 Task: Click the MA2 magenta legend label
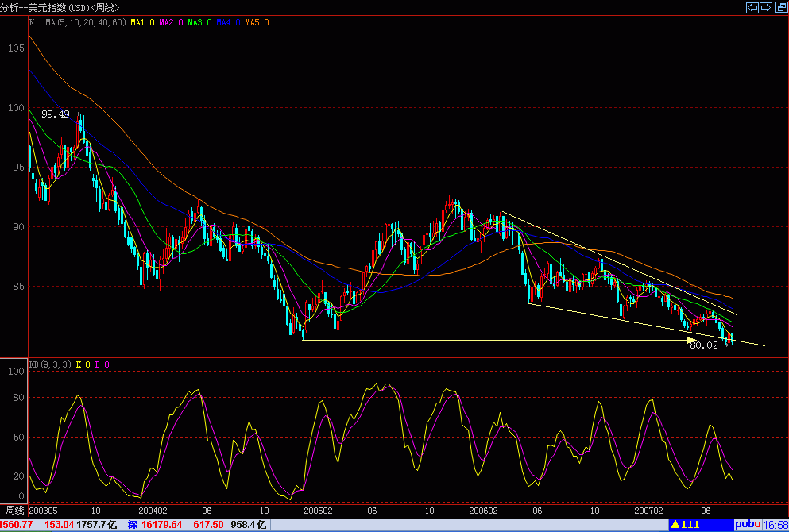click(x=172, y=23)
